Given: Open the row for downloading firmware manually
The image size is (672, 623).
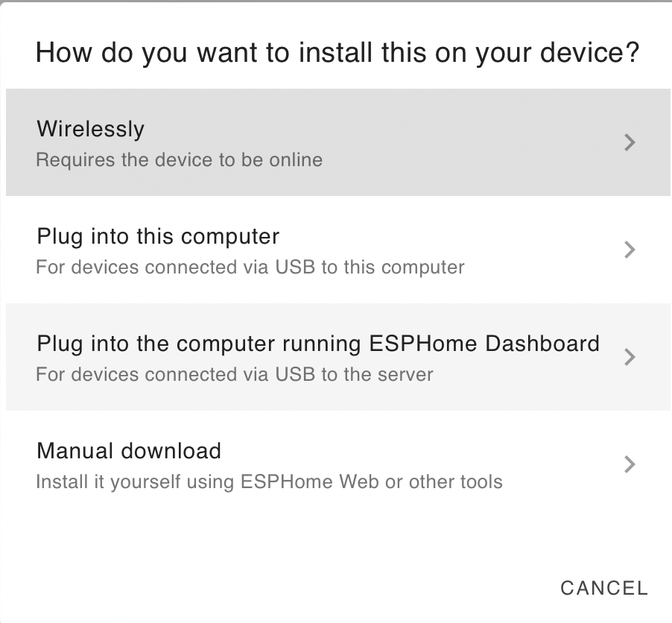Looking at the screenshot, I should [338, 464].
